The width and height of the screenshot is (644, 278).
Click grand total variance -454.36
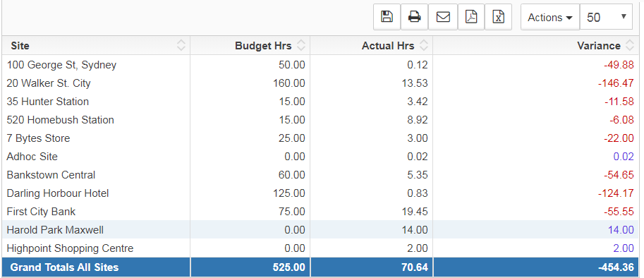pos(616,267)
